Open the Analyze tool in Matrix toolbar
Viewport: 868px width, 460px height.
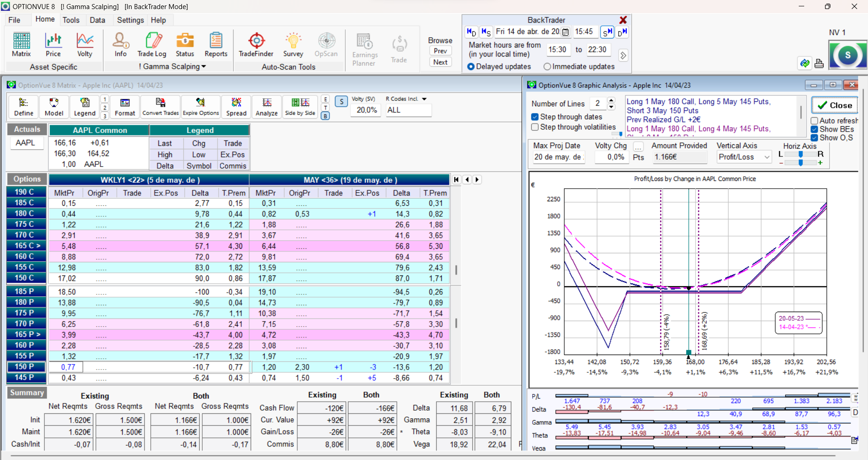point(267,107)
